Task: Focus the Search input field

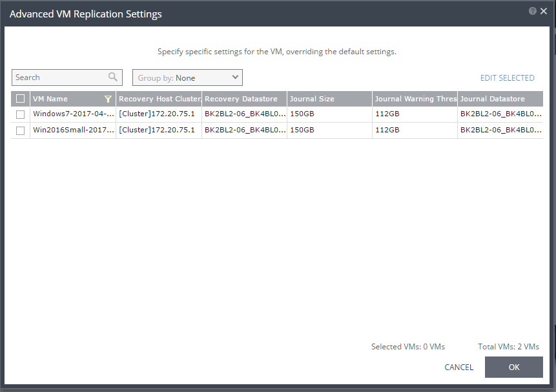Action: point(67,77)
